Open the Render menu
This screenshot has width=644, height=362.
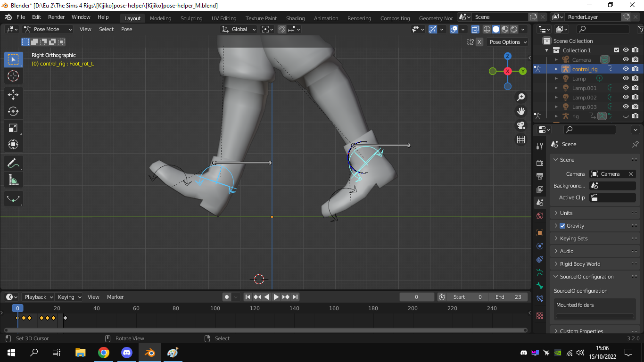(x=57, y=17)
